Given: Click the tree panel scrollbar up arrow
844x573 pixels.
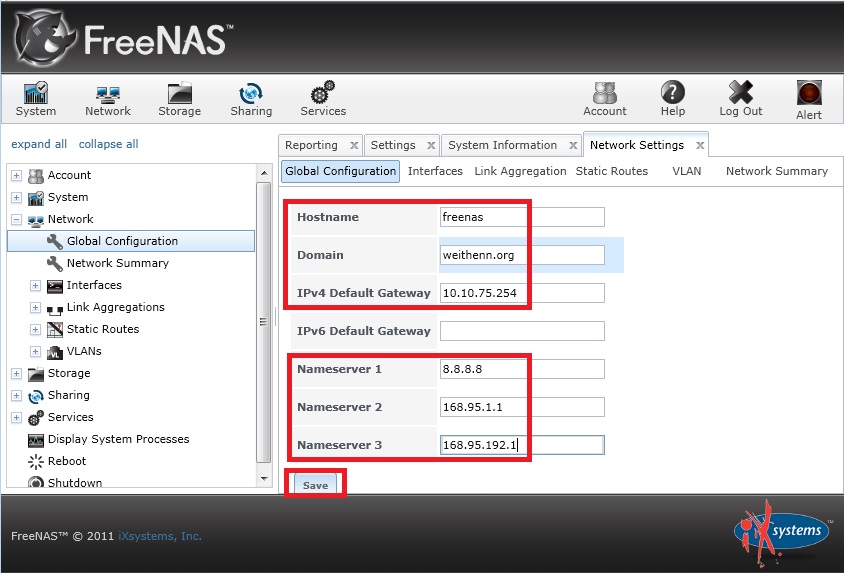Looking at the screenshot, I should tap(264, 173).
